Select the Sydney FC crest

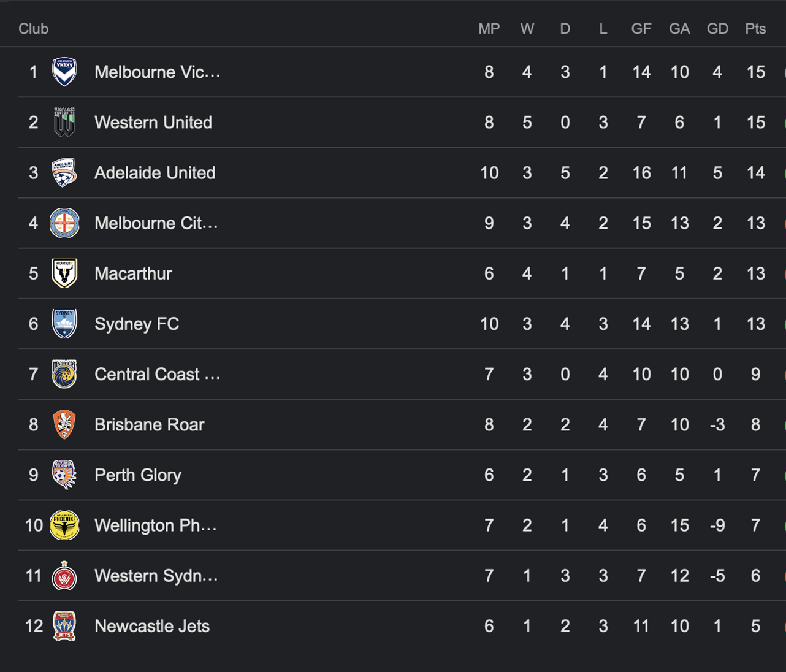[x=64, y=324]
